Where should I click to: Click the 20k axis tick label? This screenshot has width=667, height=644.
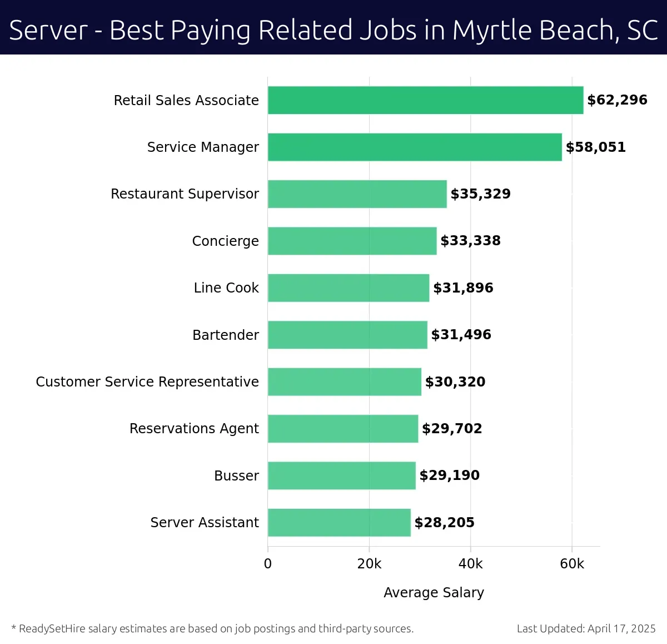tap(369, 564)
